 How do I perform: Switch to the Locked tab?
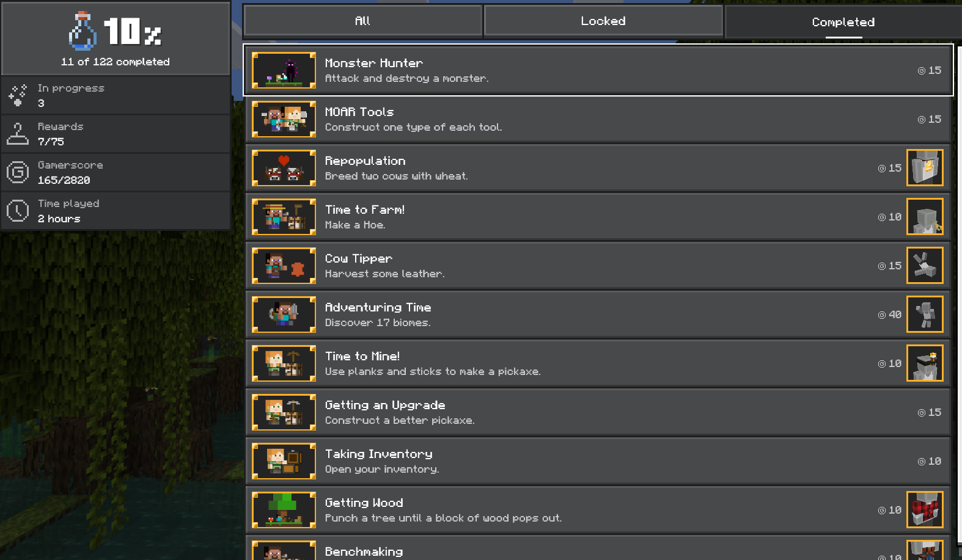point(603,21)
